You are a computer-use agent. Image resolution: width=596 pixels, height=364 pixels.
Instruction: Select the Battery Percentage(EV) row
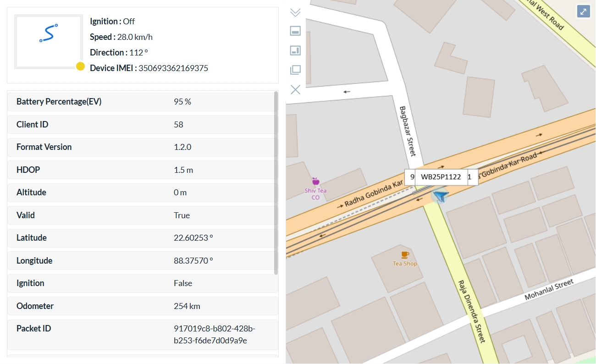pos(142,102)
